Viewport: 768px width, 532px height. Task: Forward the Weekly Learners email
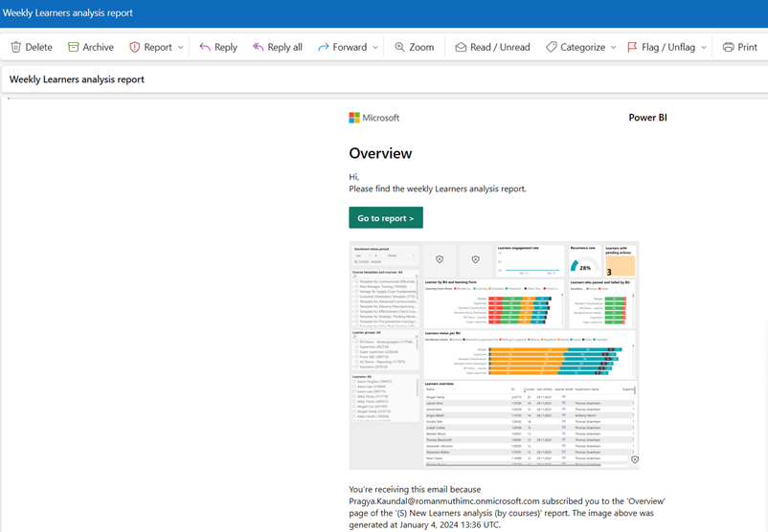tap(342, 47)
